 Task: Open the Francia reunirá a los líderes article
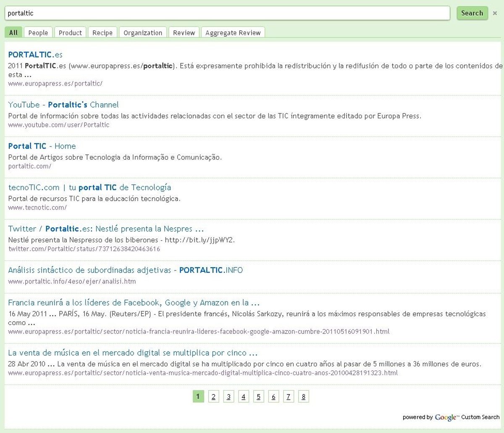coord(134,303)
